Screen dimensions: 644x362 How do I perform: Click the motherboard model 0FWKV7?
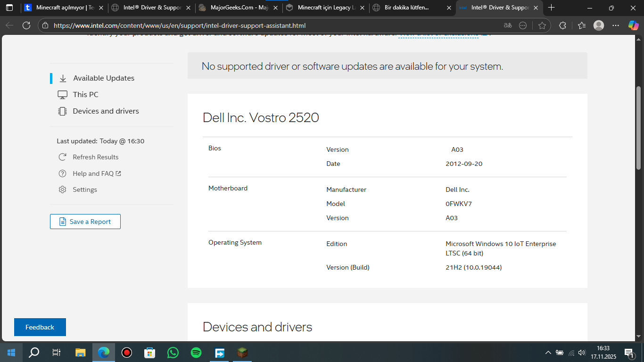pyautogui.click(x=459, y=204)
